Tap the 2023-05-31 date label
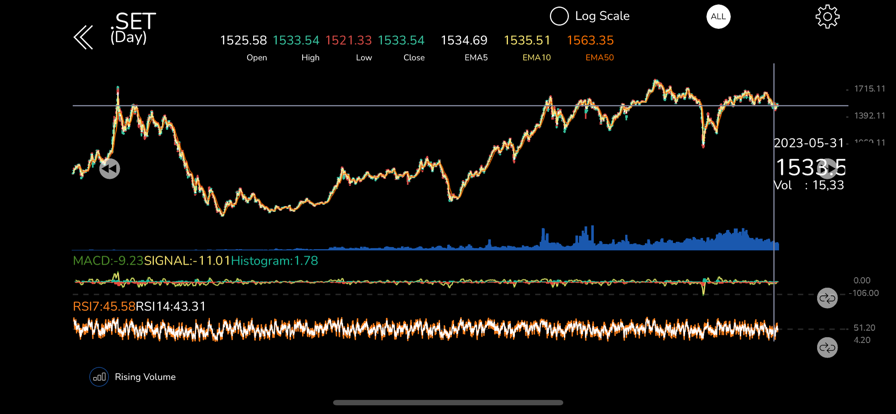Viewport: 896px width, 414px height. (x=809, y=143)
